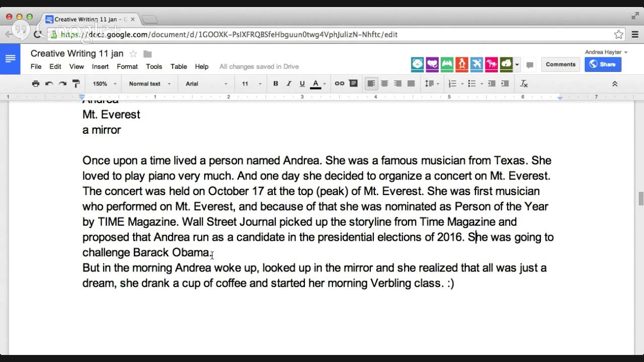Image resolution: width=644 pixels, height=362 pixels.
Task: Click All changes saved in Drive
Action: 259,66
